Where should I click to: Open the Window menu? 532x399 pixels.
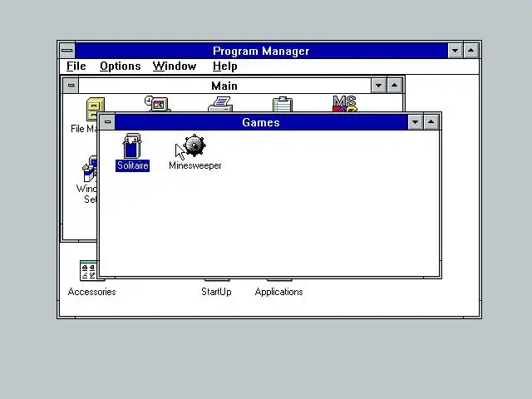[x=175, y=66]
